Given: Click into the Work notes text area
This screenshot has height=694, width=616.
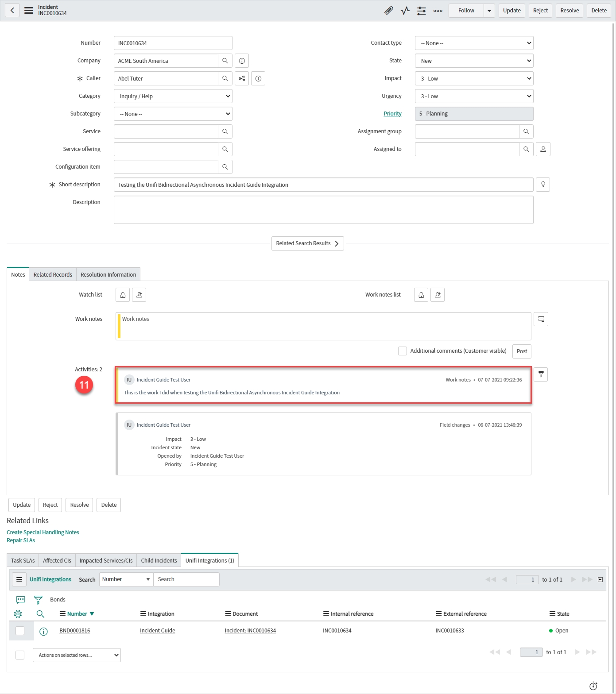Looking at the screenshot, I should 323,326.
